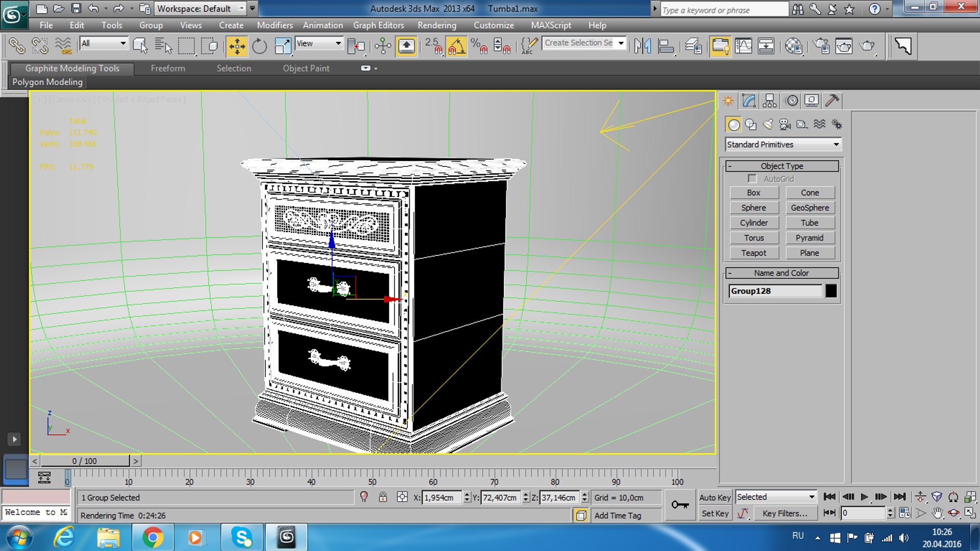Toggle the Auto Key button
This screenshot has height=551, width=980.
pos(715,497)
